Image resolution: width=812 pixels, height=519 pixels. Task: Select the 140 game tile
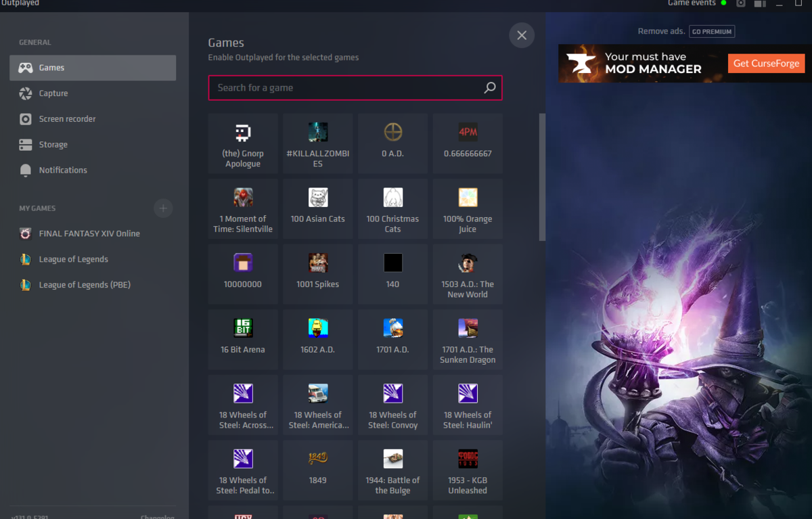[x=392, y=274]
